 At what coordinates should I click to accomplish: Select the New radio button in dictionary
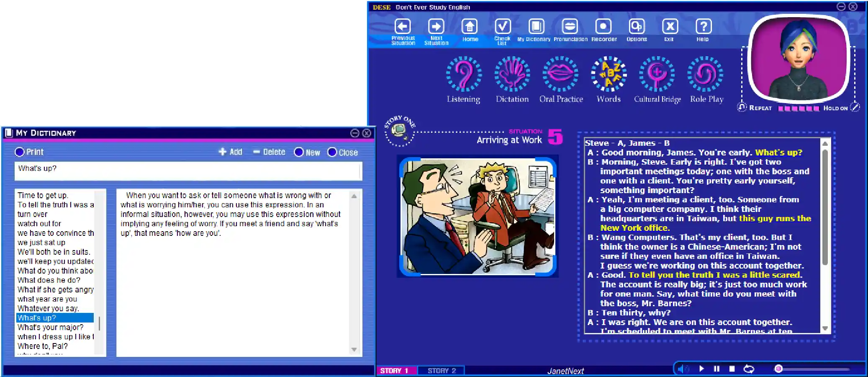[299, 152]
